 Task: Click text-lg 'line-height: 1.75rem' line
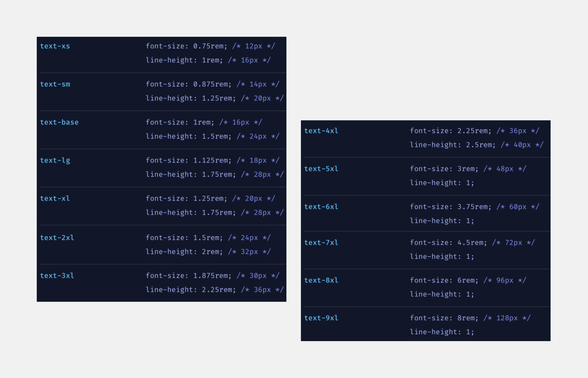pyautogui.click(x=215, y=174)
